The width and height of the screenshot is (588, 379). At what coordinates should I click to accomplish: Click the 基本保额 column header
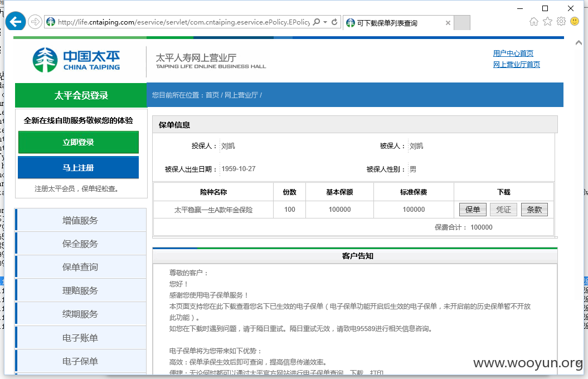coord(340,192)
